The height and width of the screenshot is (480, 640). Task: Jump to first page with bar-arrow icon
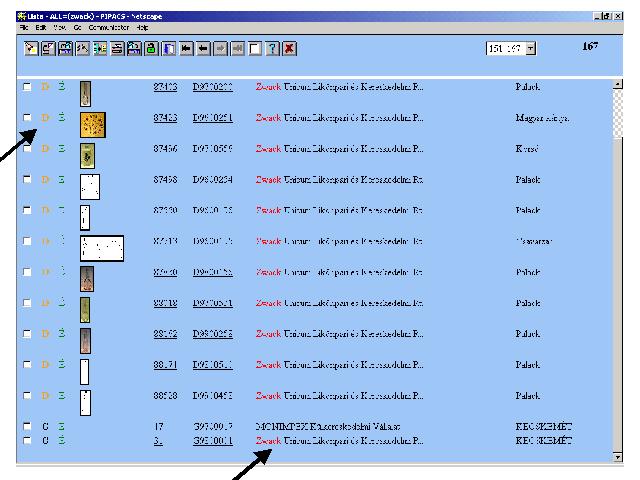[x=186, y=49]
